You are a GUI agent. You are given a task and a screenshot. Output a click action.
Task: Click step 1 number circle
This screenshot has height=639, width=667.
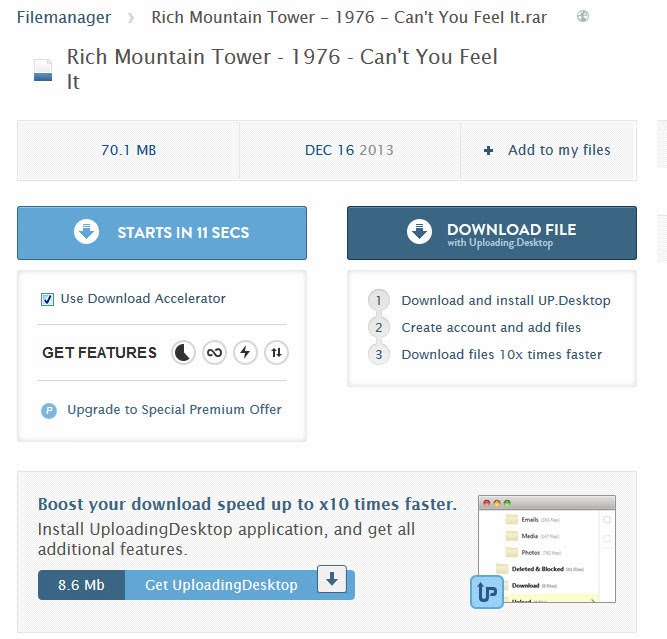click(379, 300)
